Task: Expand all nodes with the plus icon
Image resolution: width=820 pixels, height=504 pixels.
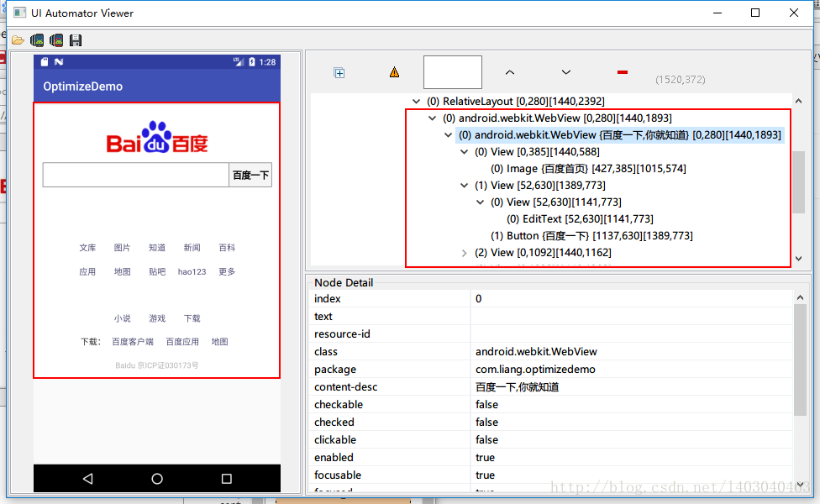Action: pyautogui.click(x=339, y=73)
